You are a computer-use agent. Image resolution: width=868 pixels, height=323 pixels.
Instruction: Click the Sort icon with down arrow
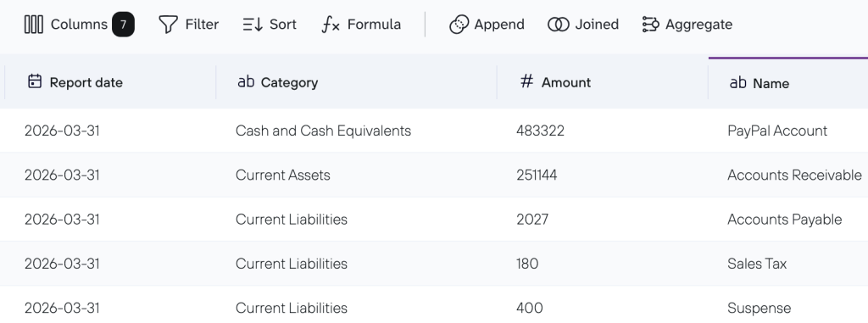pos(253,25)
